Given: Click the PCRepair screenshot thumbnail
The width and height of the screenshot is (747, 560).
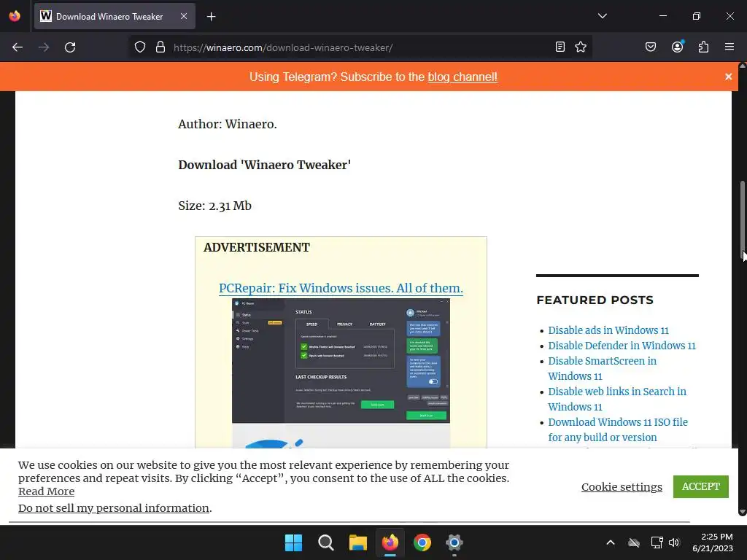Looking at the screenshot, I should [x=341, y=361].
